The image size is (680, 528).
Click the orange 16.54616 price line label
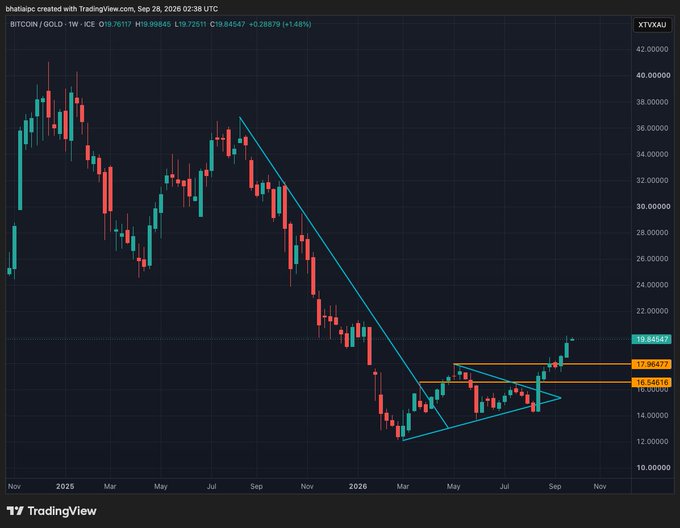pos(652,382)
